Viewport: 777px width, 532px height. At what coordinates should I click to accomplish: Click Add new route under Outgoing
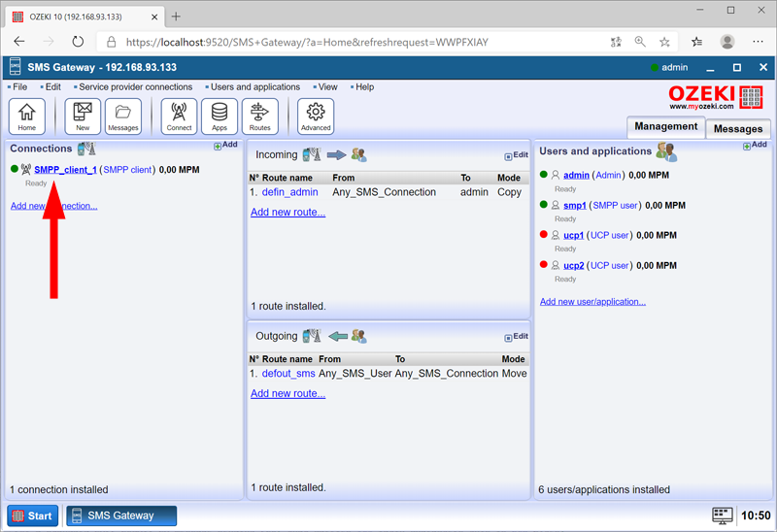287,393
